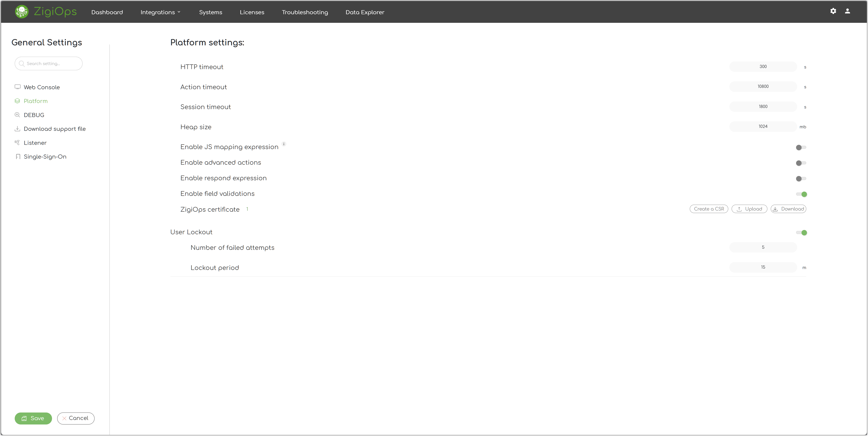Expand the Integrations dropdown menu

pos(160,12)
